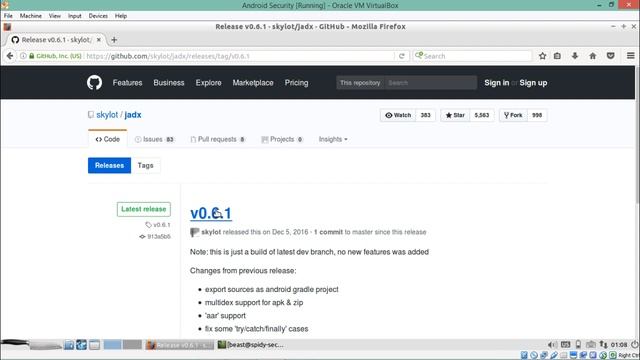Viewport: 640px width, 360px height.
Task: Click the GitHub octocat logo
Action: (x=94, y=82)
